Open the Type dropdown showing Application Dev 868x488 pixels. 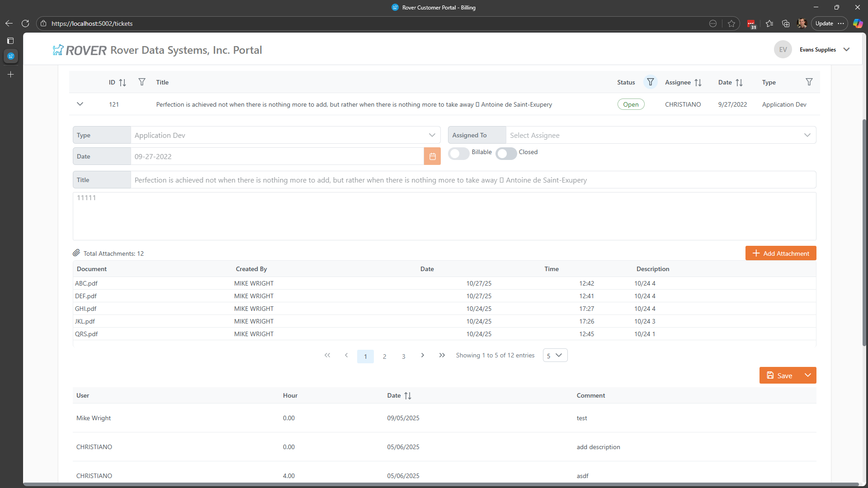click(285, 135)
